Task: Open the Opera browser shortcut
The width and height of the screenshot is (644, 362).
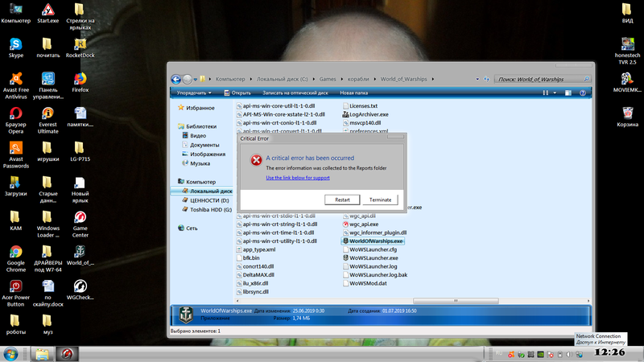Action: (15, 120)
